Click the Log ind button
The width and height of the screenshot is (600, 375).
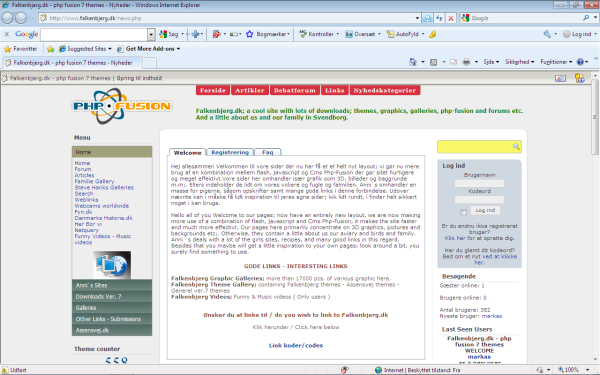(x=485, y=210)
